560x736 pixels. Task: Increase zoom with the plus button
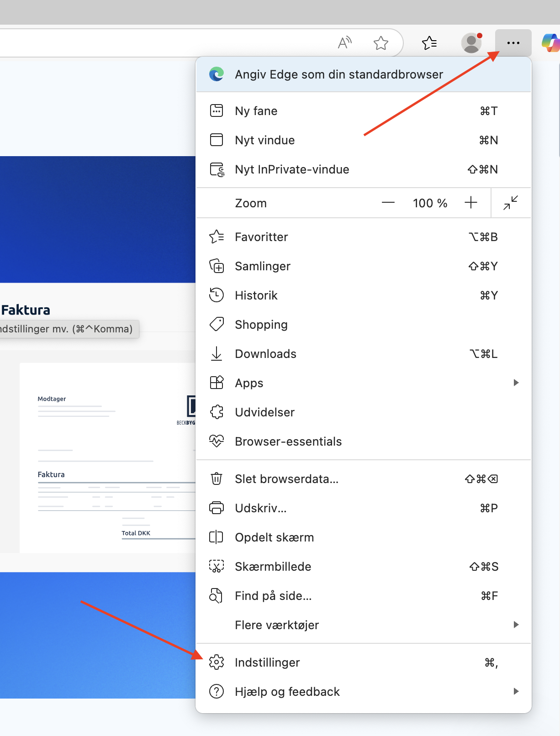pyautogui.click(x=471, y=203)
